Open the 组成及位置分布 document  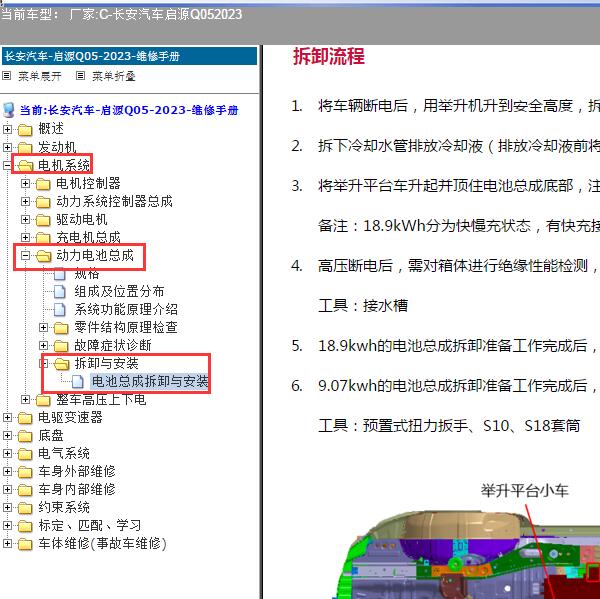(119, 292)
